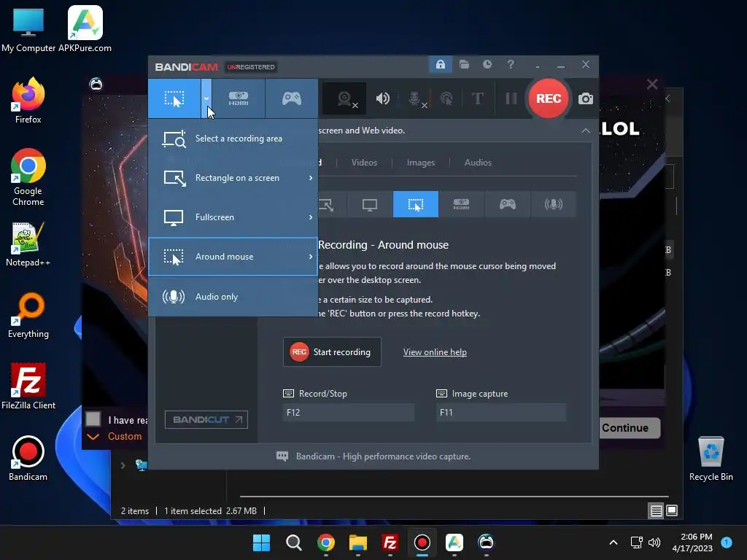Toggle the microphone icon in toolbar
Screen dimensions: 747x560
point(416,98)
